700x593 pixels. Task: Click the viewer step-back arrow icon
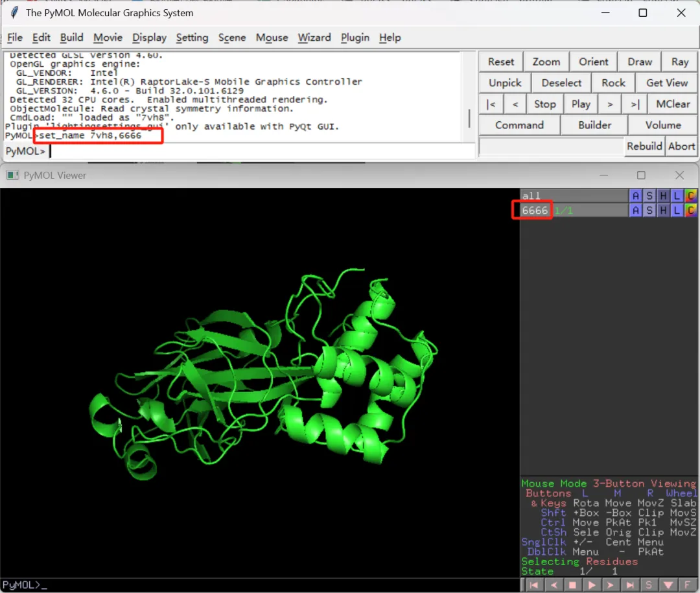point(554,585)
